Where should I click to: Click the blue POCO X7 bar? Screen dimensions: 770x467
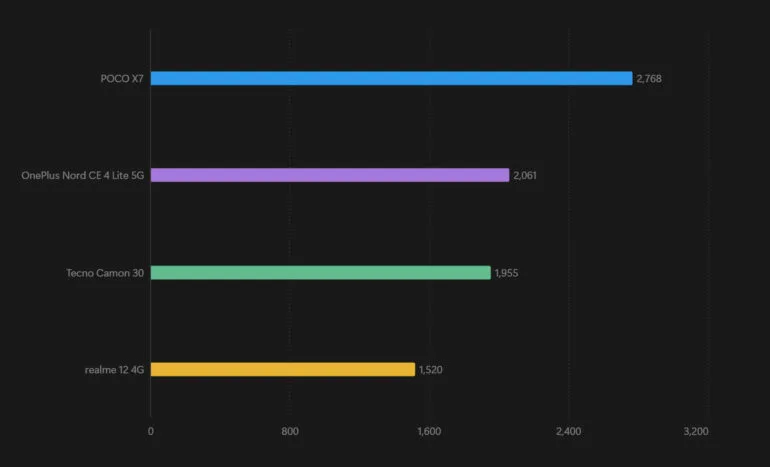pos(391,79)
